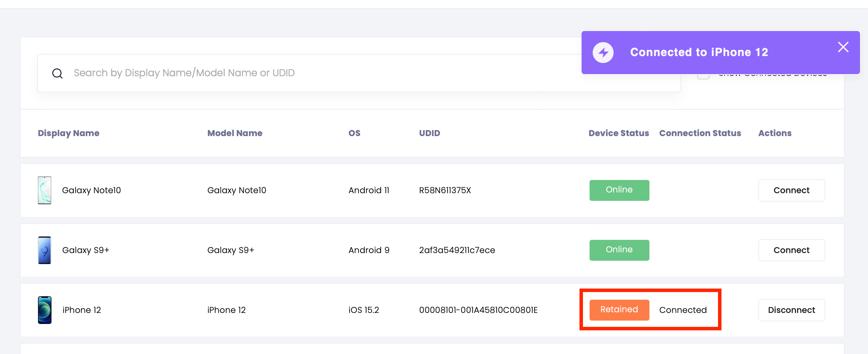Click the Galaxy Note10 device thumbnail
The width and height of the screenshot is (868, 354).
click(45, 190)
